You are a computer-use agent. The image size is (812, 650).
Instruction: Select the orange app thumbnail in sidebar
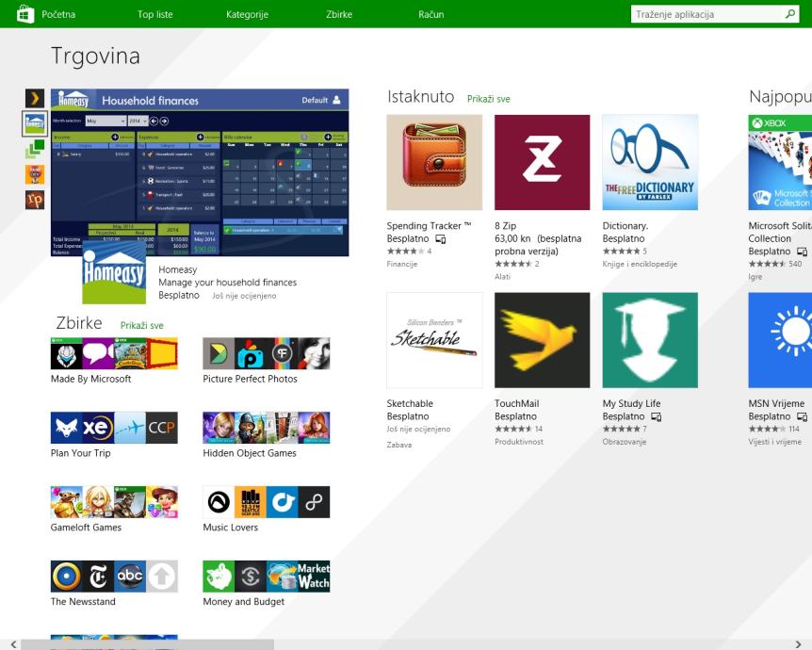[35, 174]
